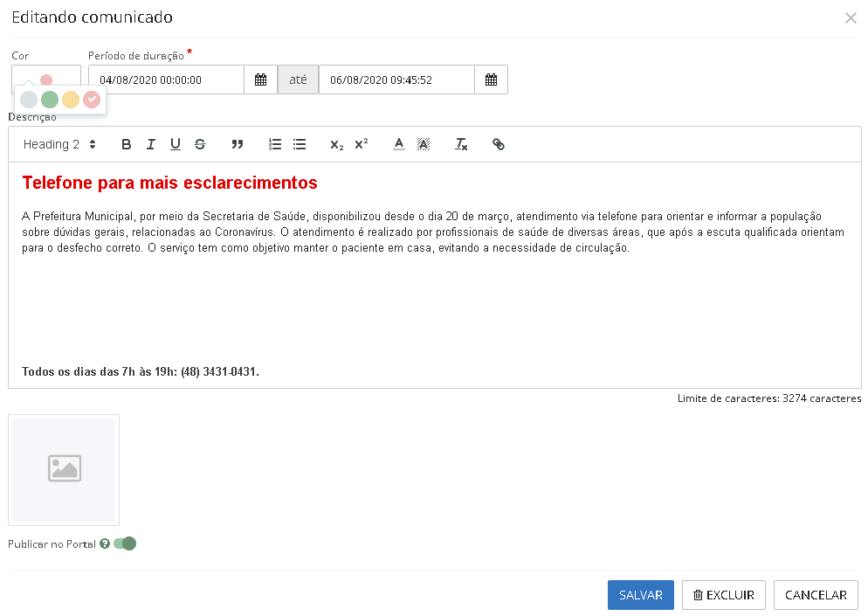Screen dimensions: 868x616
Task: Toggle bold formatting in the editor
Action: click(126, 144)
